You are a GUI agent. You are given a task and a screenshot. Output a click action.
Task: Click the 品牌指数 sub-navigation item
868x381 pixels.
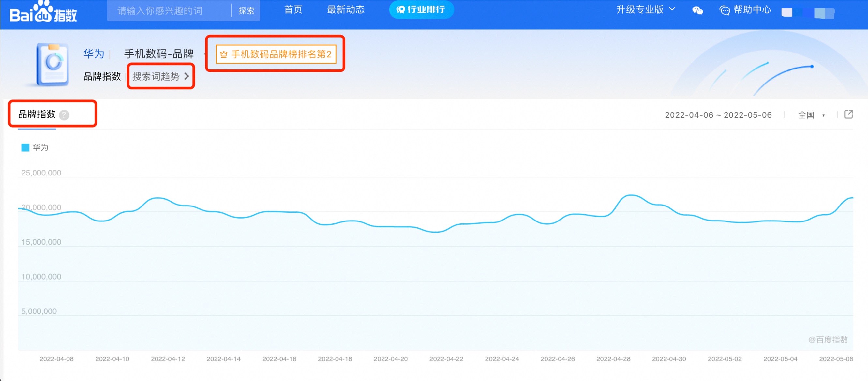point(102,76)
